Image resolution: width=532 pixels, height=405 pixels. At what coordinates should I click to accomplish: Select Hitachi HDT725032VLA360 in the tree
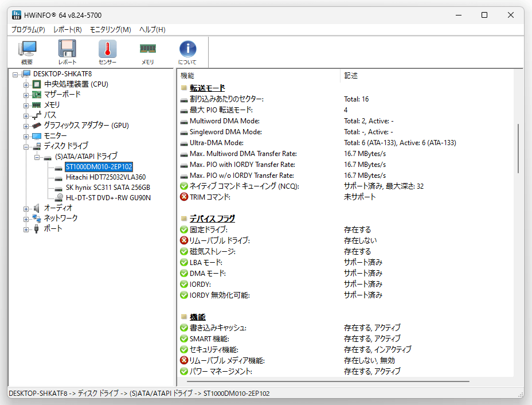(105, 177)
